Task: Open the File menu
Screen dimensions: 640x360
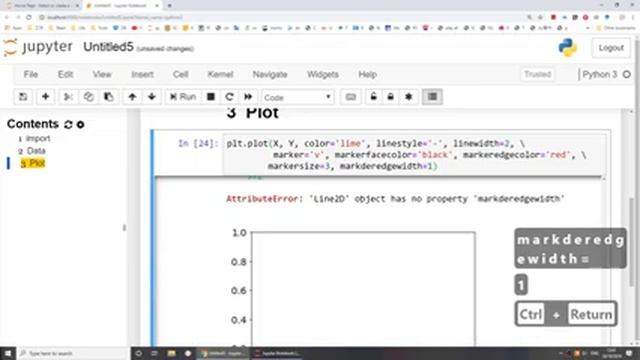Action: point(31,74)
